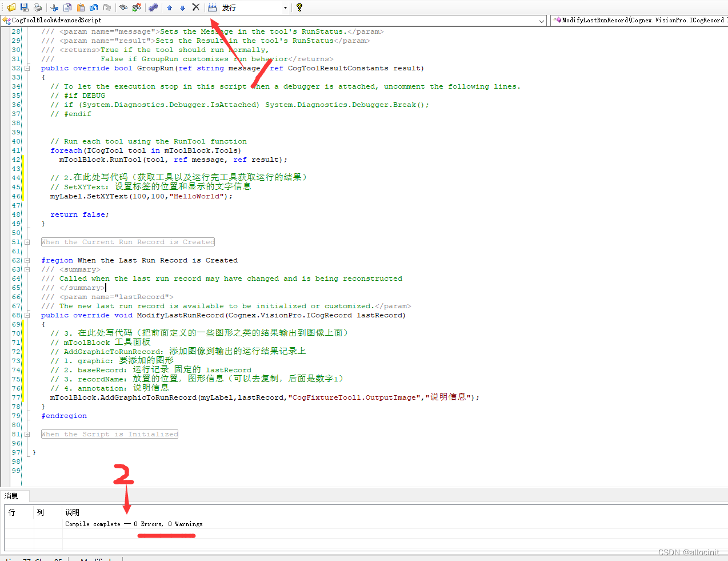Click the blue gears settings icon
This screenshot has height=561, width=728.
(x=153, y=7)
